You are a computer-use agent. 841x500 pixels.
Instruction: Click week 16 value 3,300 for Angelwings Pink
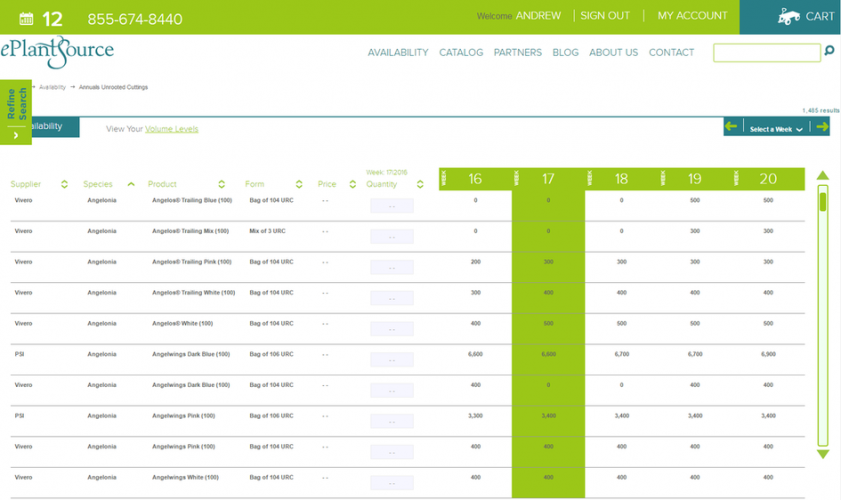(x=475, y=416)
